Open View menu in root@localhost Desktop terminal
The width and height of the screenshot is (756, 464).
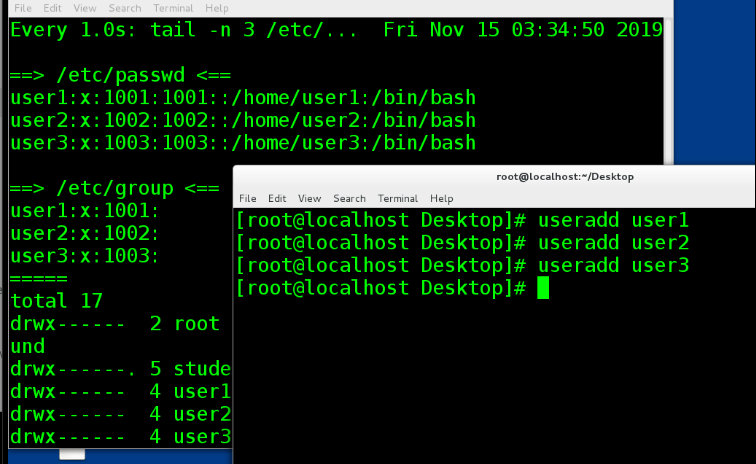point(310,198)
